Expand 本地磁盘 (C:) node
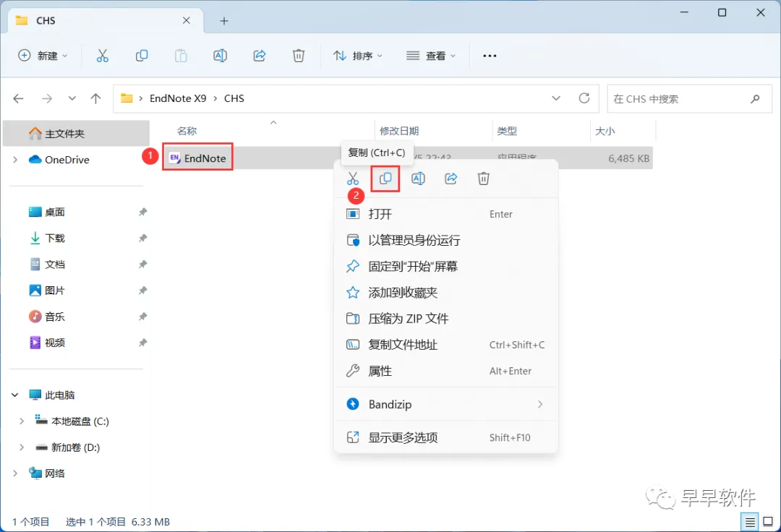Screen dimensions: 781x532 pyautogui.click(x=22, y=421)
